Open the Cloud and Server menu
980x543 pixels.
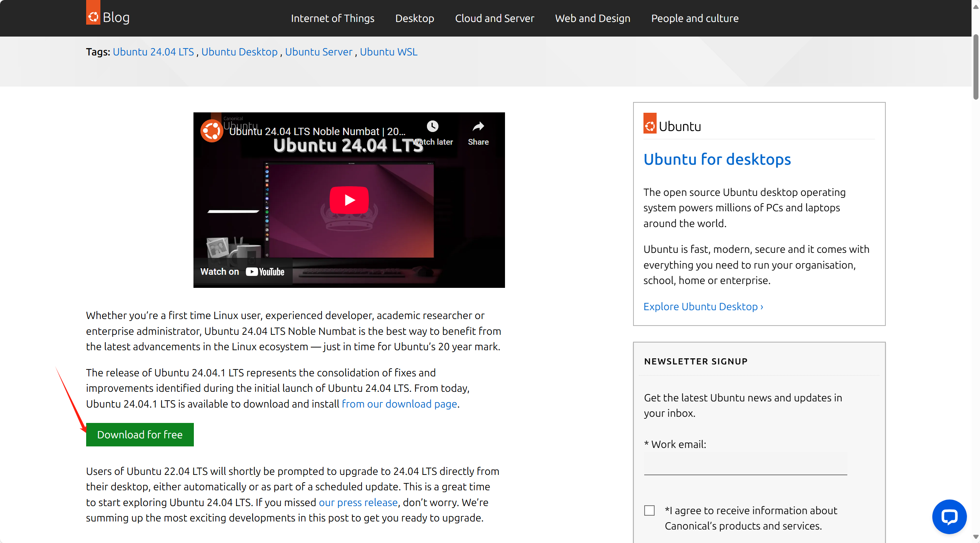495,18
